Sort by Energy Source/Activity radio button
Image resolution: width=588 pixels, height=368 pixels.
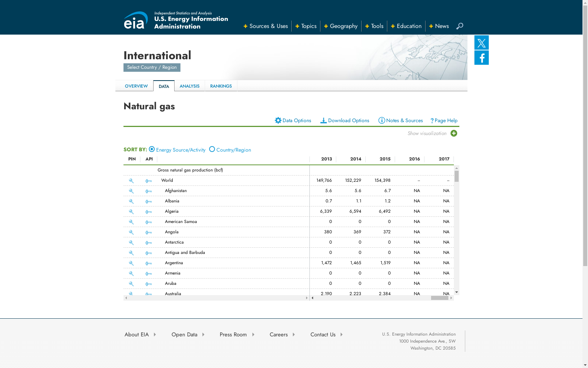(x=152, y=149)
